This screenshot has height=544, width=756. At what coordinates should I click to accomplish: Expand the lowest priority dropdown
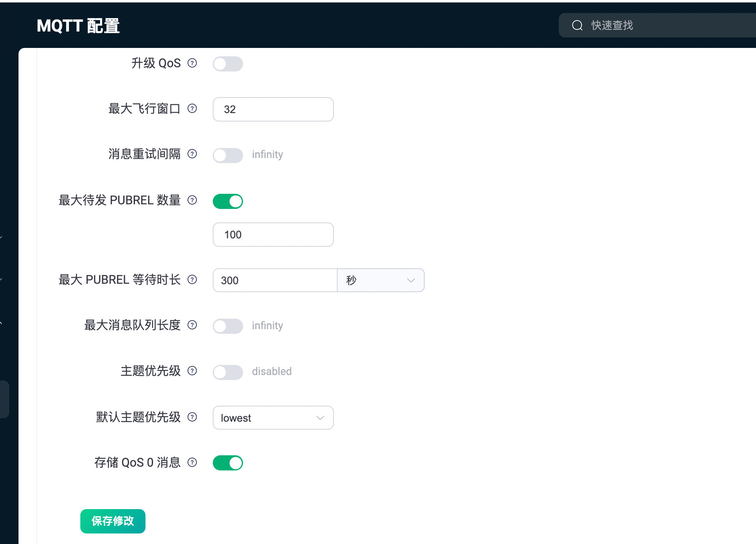(273, 418)
